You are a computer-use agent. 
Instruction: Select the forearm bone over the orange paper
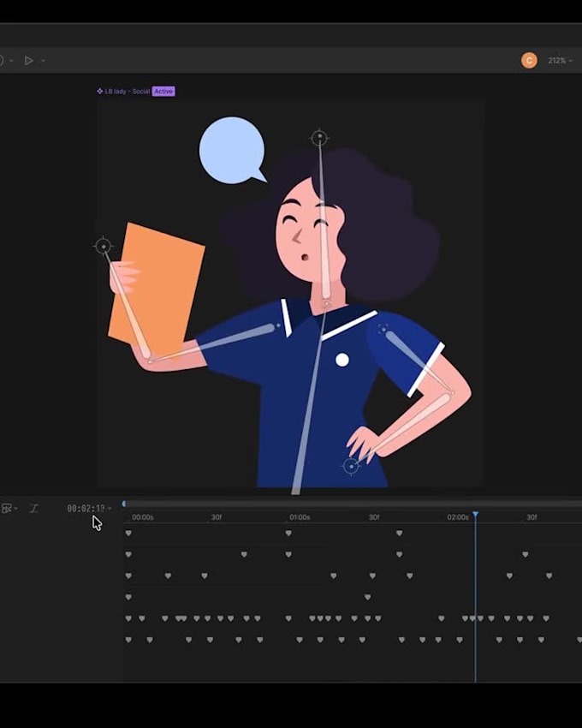(128, 307)
